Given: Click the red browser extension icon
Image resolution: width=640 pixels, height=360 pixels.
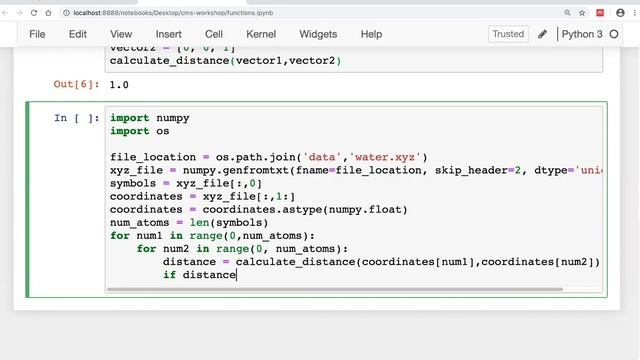Looking at the screenshot, I should click(600, 13).
